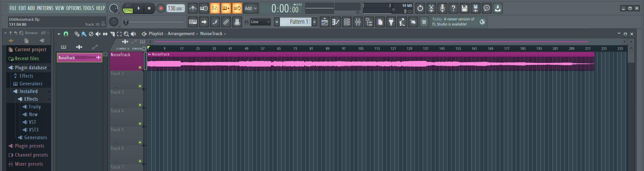Image resolution: width=644 pixels, height=171 pixels.
Task: Toggle blend recording overdub
Action: (226, 8)
